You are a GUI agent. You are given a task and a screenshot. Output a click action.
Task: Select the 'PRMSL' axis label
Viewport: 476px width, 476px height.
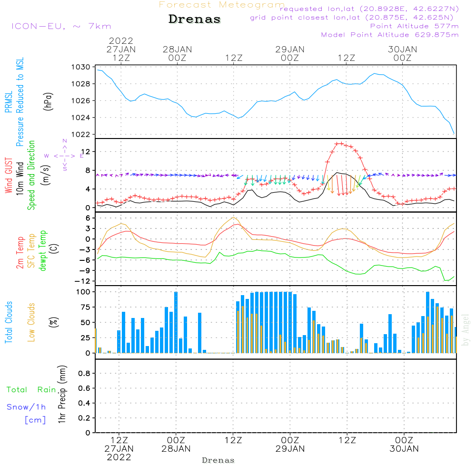tap(9, 102)
